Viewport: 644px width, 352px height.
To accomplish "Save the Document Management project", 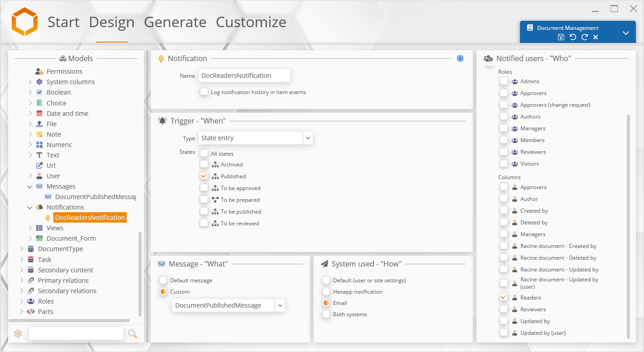I will 561,37.
